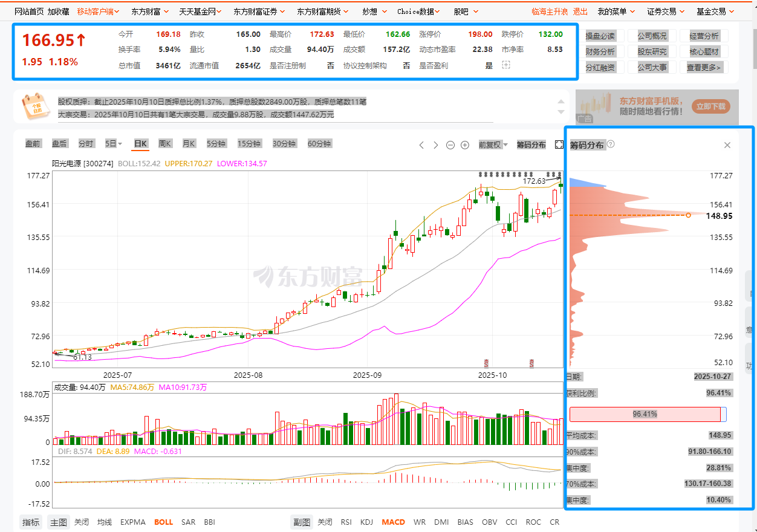This screenshot has height=532, width=757.
Task: Turn off sub-chart via 关闭 next to 副图
Action: point(325,522)
